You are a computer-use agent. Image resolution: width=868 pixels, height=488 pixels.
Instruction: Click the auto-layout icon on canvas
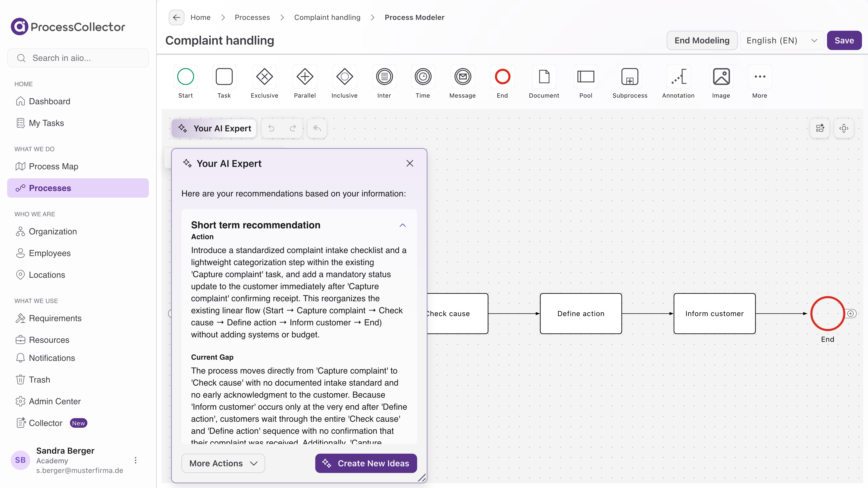pos(820,128)
